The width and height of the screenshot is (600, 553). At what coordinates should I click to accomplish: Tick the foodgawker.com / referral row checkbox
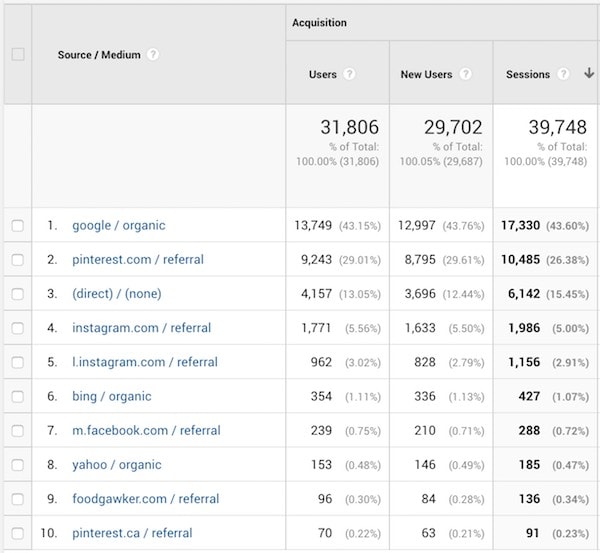18,499
